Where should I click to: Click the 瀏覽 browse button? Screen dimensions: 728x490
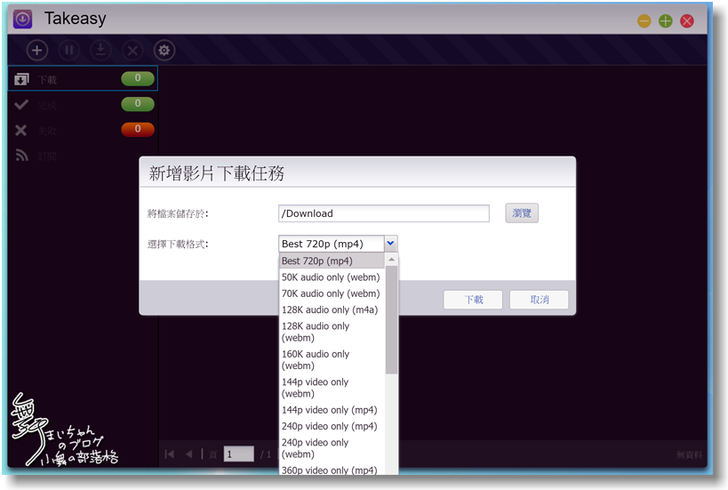522,213
